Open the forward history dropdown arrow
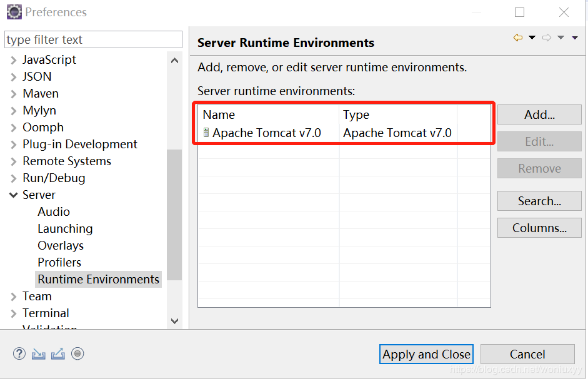The image size is (588, 381). pos(561,38)
